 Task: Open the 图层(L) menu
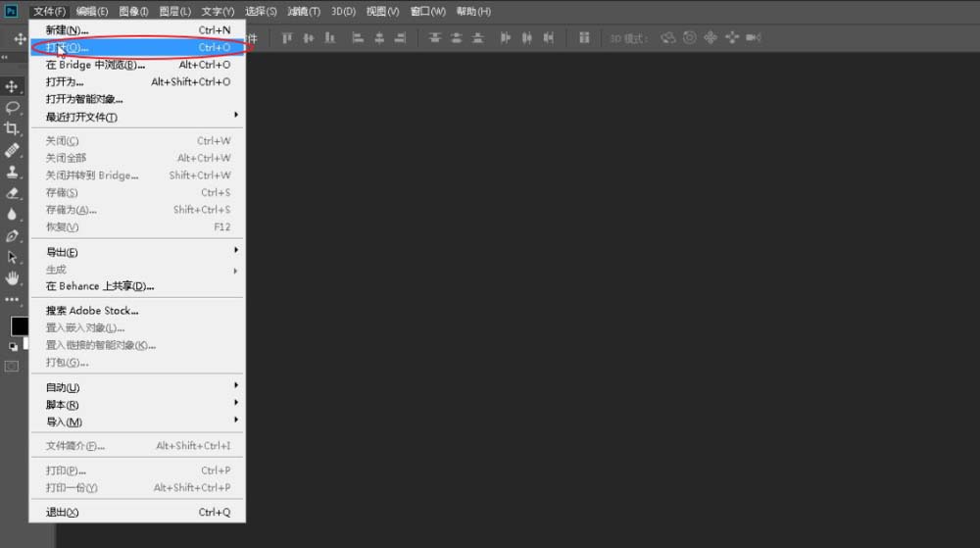point(175,11)
